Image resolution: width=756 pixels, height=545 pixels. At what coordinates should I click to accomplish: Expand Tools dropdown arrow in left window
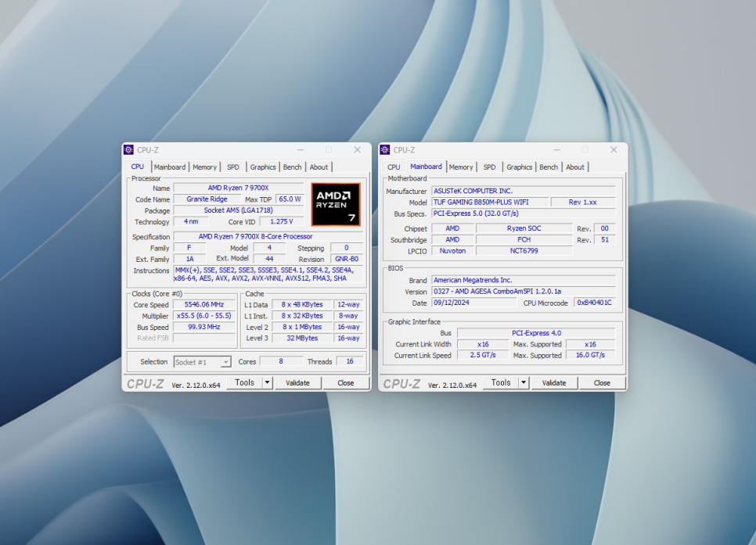pyautogui.click(x=268, y=382)
